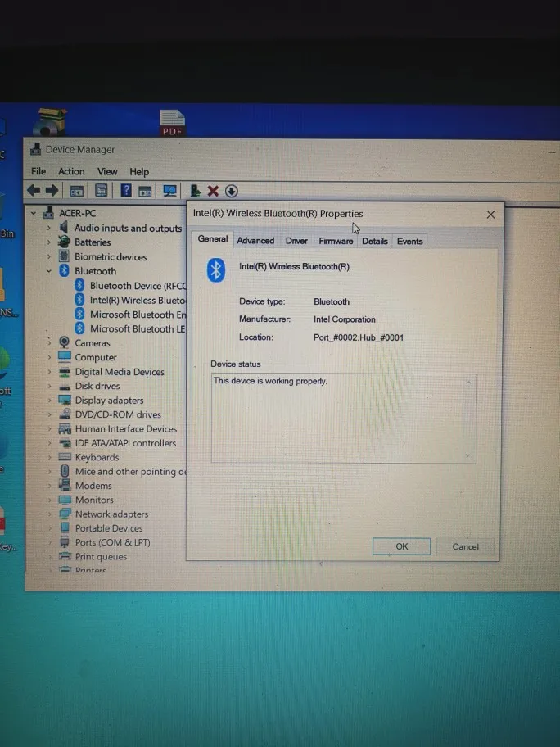Click the large Bluetooth logo in Properties dialog
Screen dimensions: 560x747
[215, 269]
